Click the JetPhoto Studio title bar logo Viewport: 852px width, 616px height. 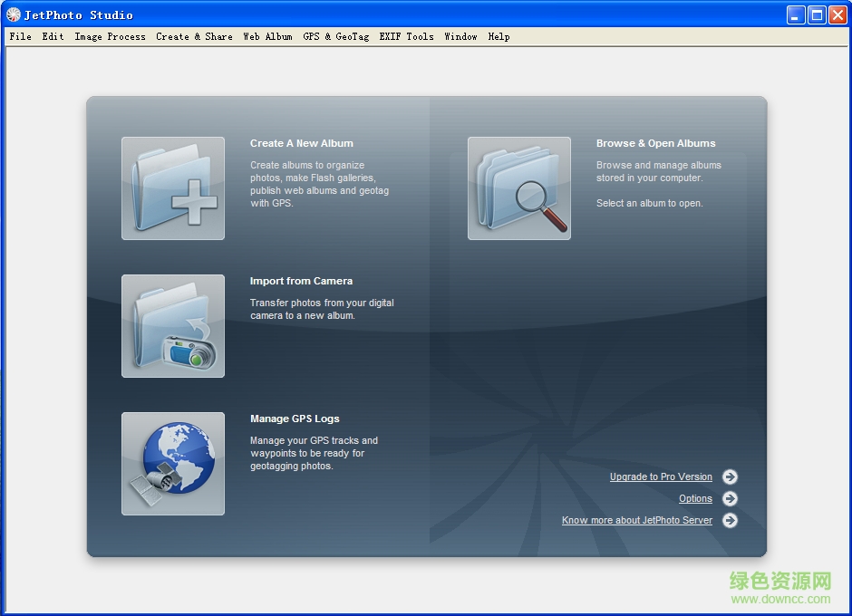(14, 14)
